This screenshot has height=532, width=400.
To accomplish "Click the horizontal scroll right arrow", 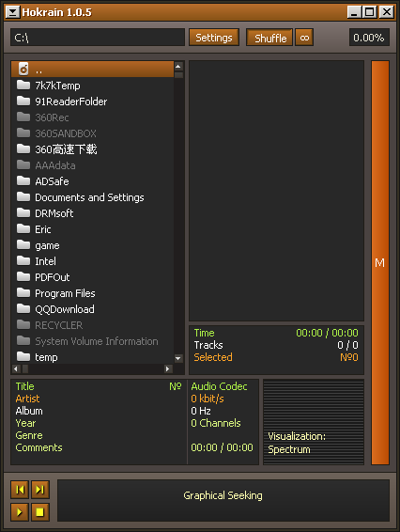I will coord(168,368).
